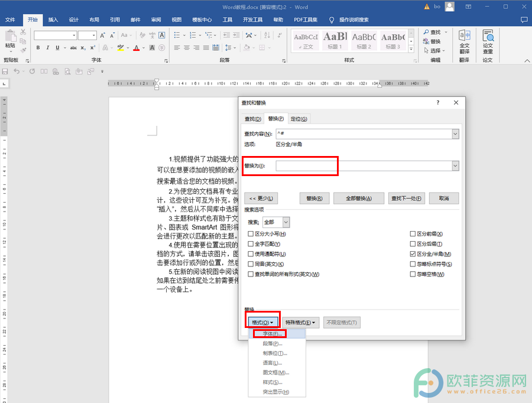Screen dimensions: 532x403
Task: Apply Italic formatting from ribbon
Action: point(48,48)
